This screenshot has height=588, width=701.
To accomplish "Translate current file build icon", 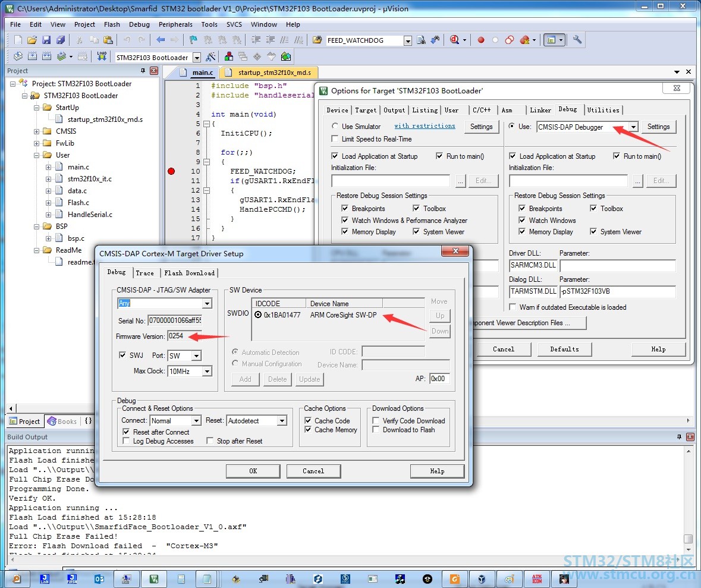I will [x=18, y=57].
